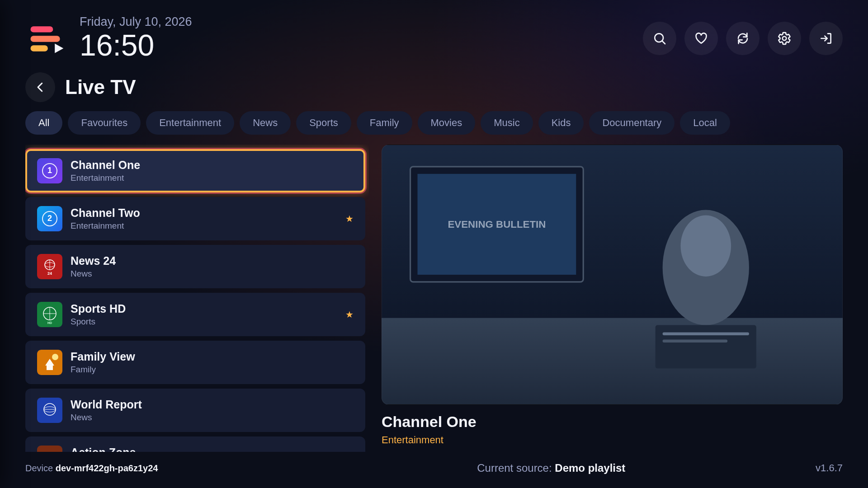Click World Report's blue globe icon
This screenshot has width=868, height=488.
click(50, 410)
